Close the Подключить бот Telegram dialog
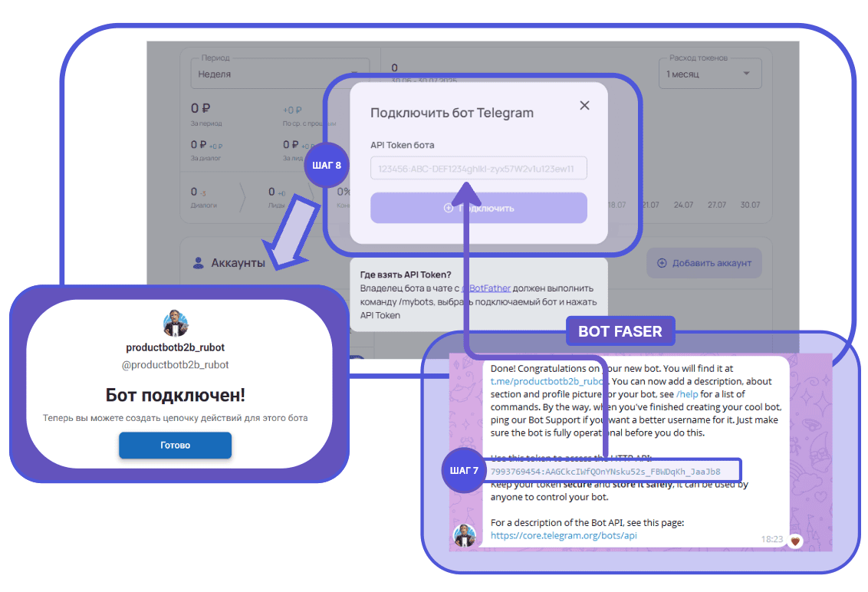 click(x=584, y=106)
